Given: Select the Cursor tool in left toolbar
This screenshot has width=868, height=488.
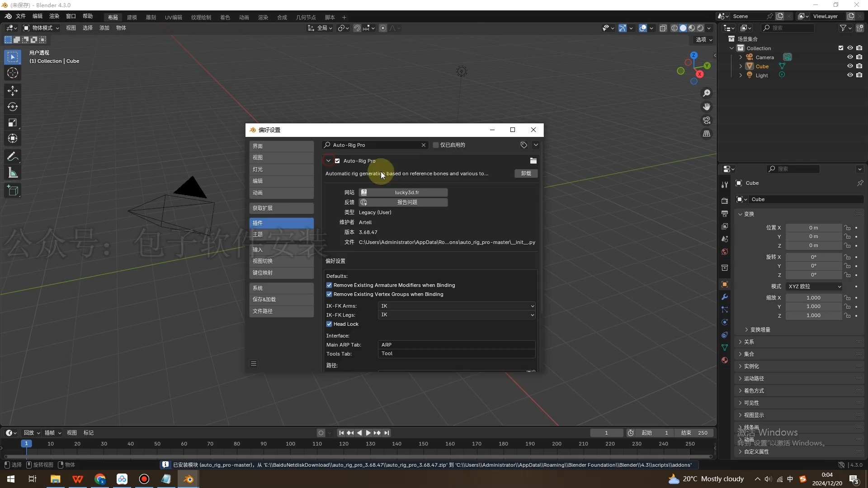Looking at the screenshot, I should click(13, 73).
